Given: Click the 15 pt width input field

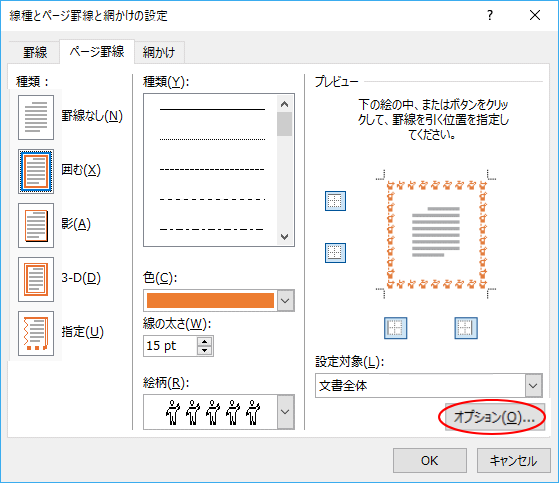Looking at the screenshot, I should pyautogui.click(x=170, y=346).
